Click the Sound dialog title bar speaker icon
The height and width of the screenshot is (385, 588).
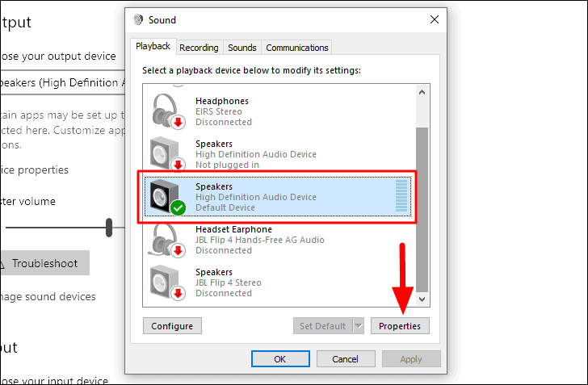[x=139, y=19]
